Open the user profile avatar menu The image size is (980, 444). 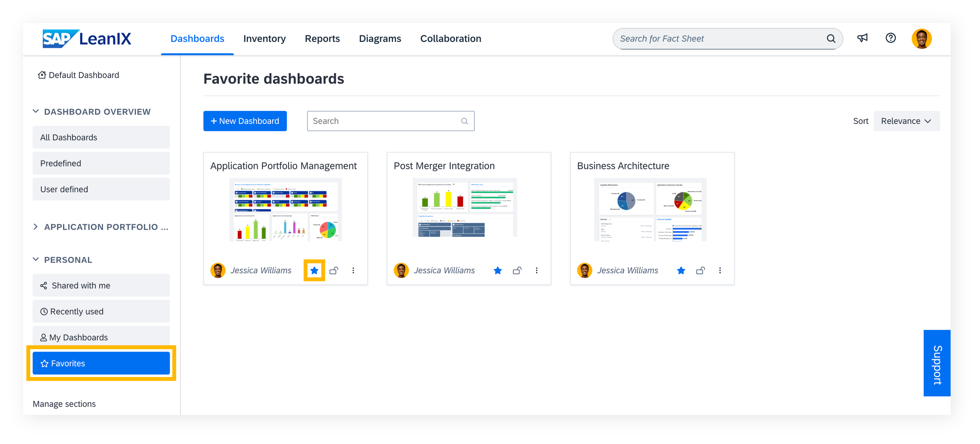pyautogui.click(x=921, y=38)
